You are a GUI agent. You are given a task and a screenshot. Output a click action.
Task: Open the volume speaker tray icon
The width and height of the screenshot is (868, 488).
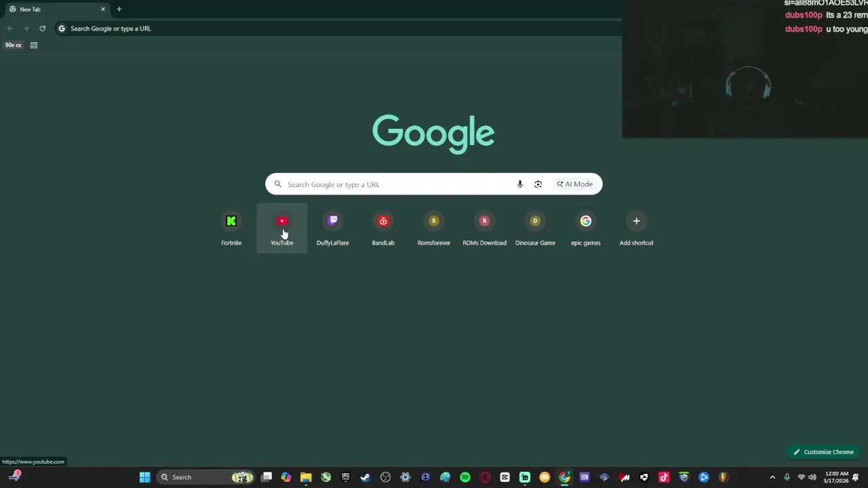pyautogui.click(x=812, y=477)
